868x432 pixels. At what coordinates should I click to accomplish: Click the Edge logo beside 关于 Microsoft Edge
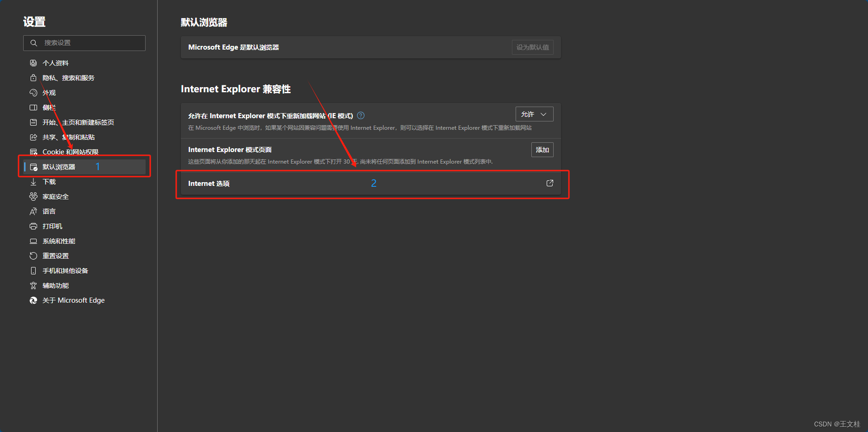tap(33, 300)
